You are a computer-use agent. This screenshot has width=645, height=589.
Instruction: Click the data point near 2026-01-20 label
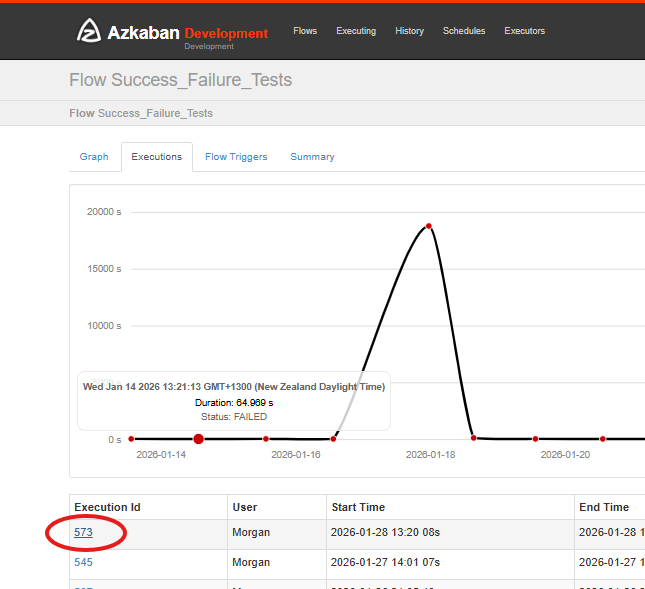coord(535,439)
